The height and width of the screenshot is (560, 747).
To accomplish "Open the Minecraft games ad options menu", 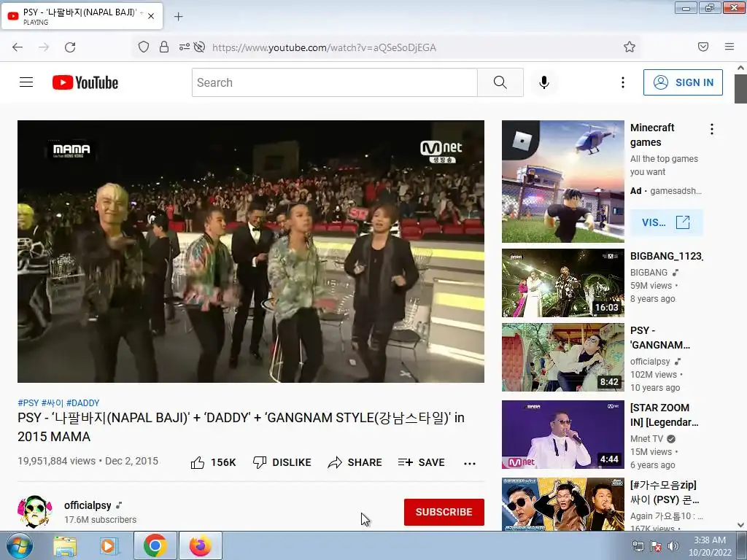I will click(712, 129).
